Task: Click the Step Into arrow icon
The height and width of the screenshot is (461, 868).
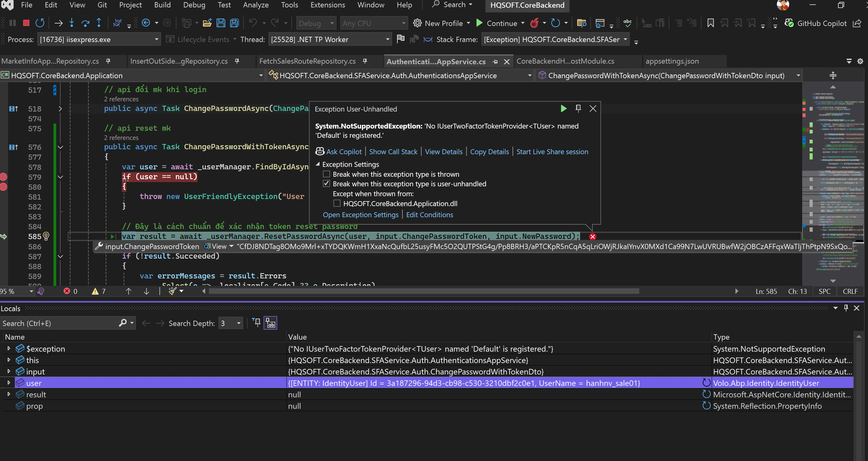Action: pos(71,23)
